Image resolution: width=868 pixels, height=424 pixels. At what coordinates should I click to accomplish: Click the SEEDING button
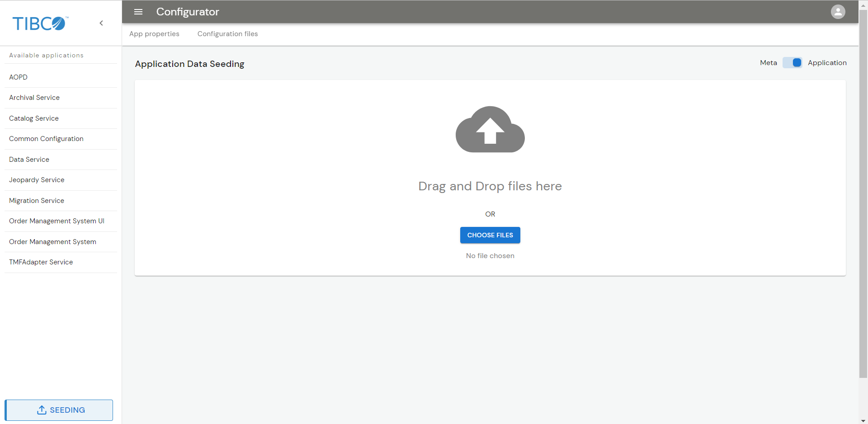click(59, 410)
